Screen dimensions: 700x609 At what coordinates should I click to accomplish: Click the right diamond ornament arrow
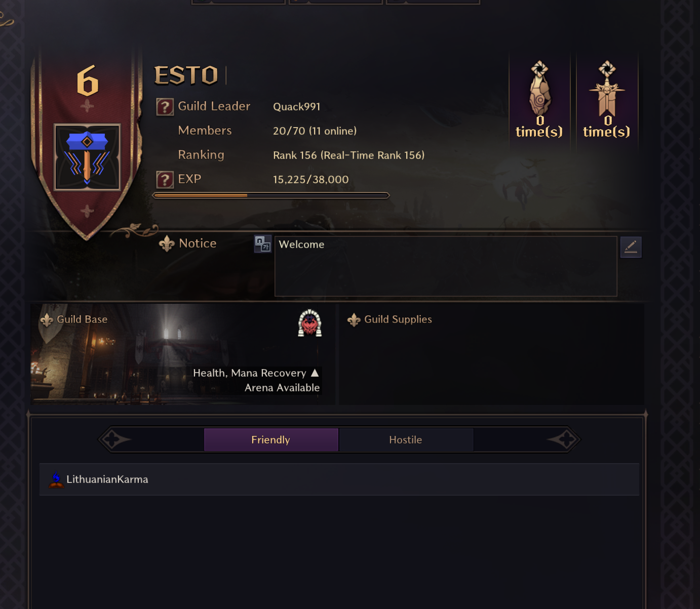coord(563,439)
